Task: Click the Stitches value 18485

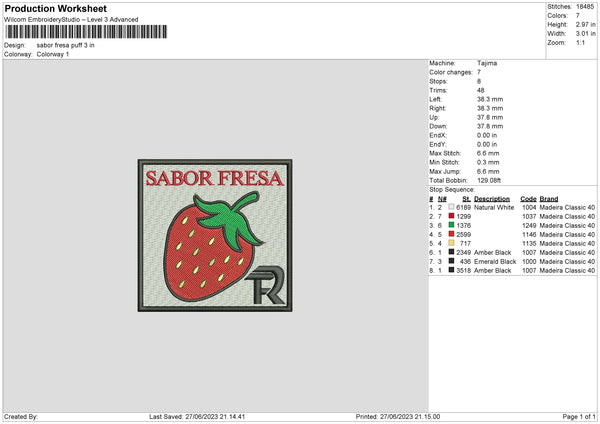Action: click(x=585, y=7)
